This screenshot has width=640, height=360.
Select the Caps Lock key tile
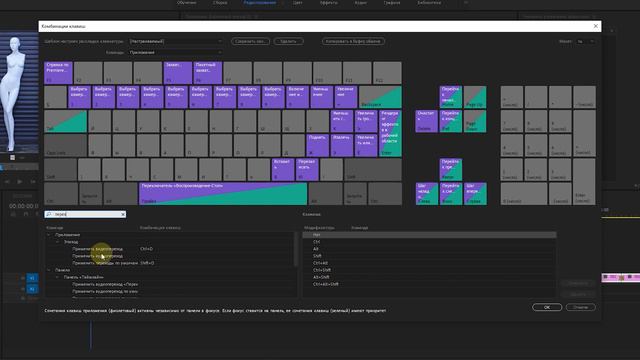[x=66, y=145]
